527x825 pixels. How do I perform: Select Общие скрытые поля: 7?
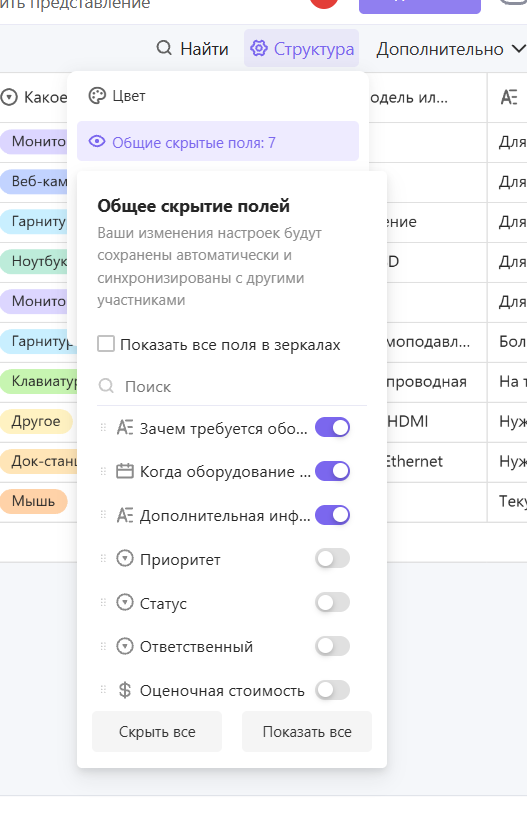pyautogui.click(x=218, y=142)
